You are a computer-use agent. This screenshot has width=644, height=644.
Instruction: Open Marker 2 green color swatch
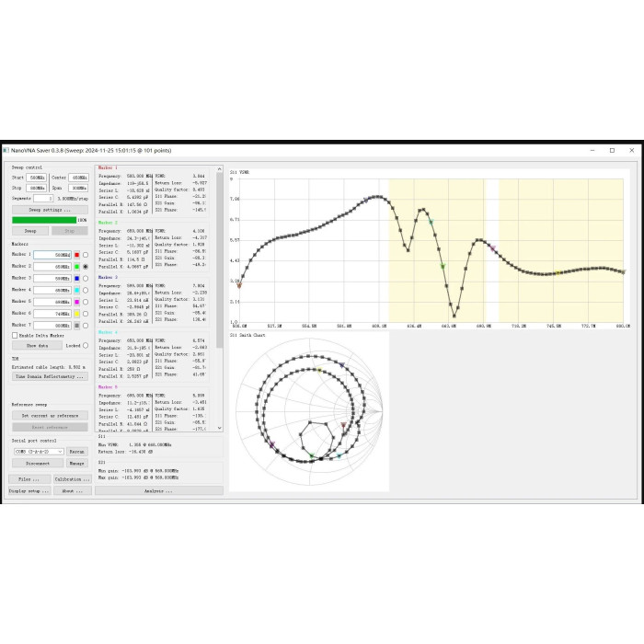(76, 267)
